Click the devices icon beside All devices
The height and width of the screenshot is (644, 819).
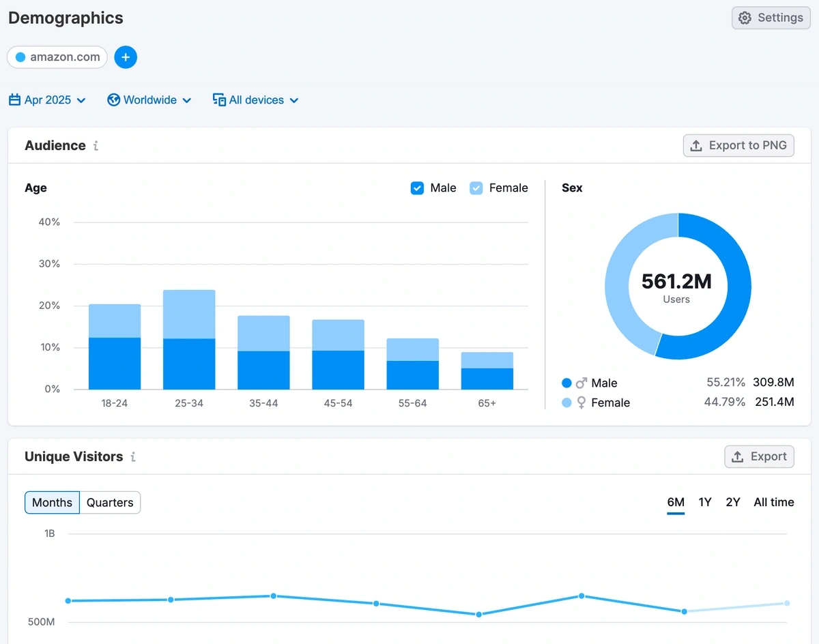coord(219,100)
